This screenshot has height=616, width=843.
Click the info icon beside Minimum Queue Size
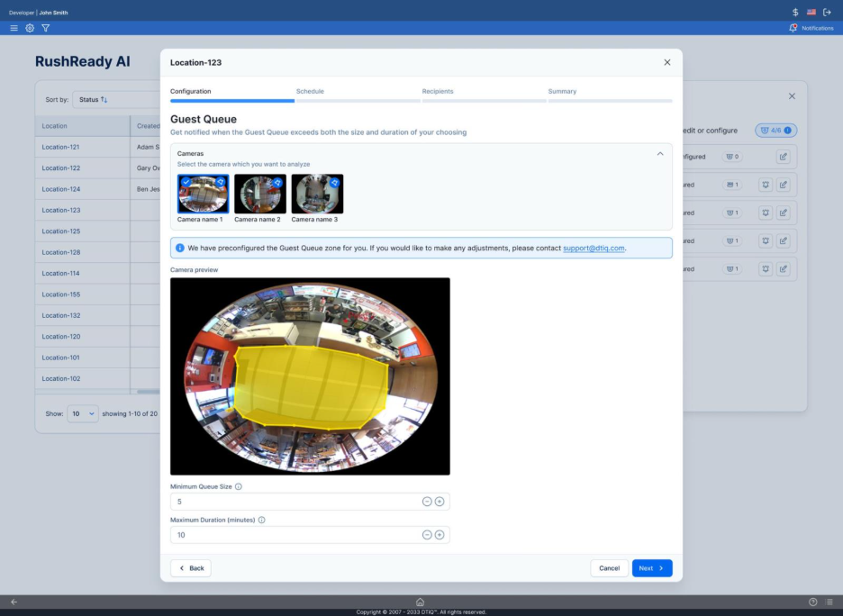pyautogui.click(x=239, y=486)
